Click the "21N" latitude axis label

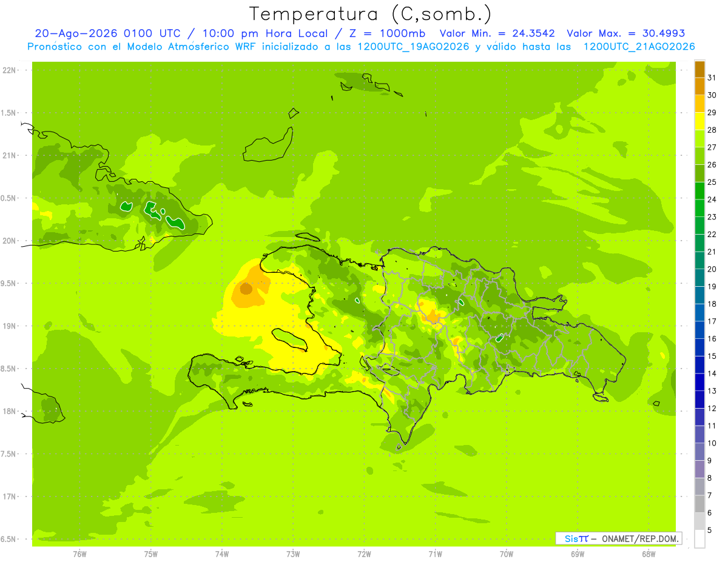click(10, 155)
